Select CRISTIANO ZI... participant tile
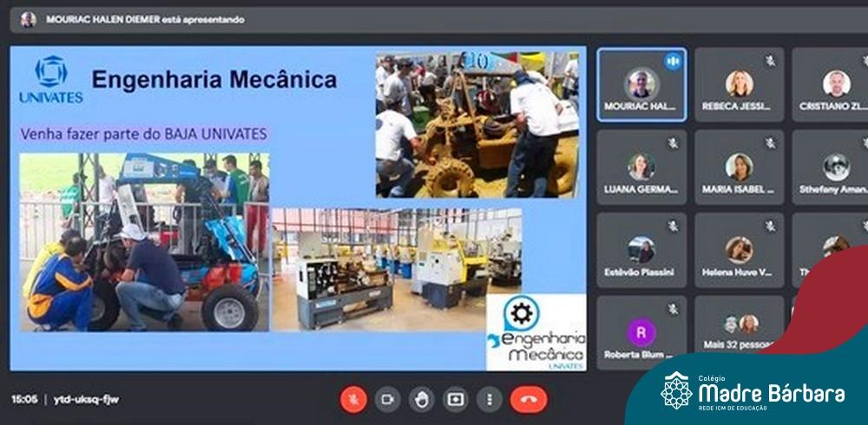This screenshot has height=425, width=868. click(831, 85)
